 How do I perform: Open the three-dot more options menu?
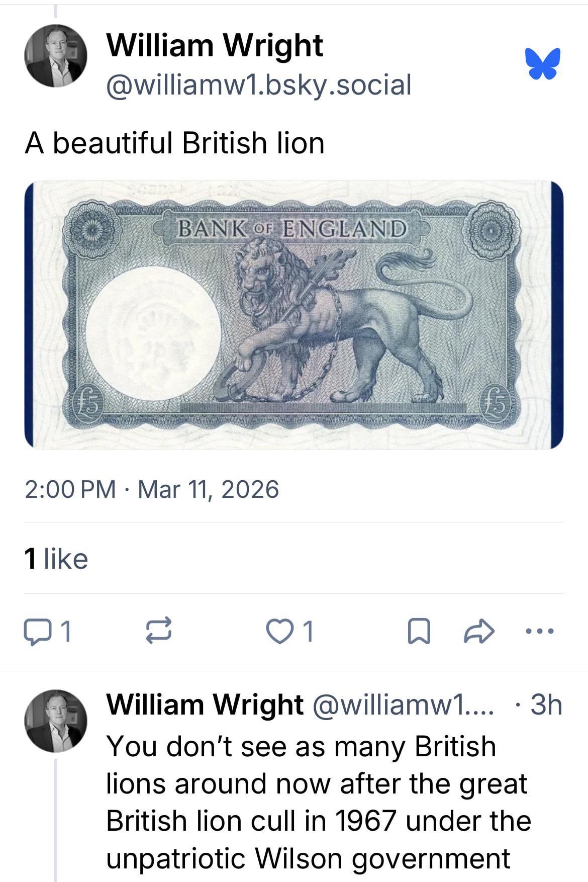point(540,631)
